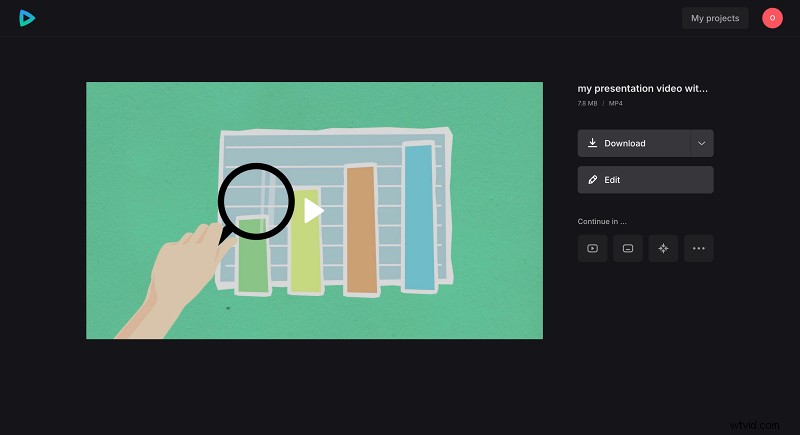Continue in the video editor tool icon
The height and width of the screenshot is (435, 800).
click(x=593, y=248)
